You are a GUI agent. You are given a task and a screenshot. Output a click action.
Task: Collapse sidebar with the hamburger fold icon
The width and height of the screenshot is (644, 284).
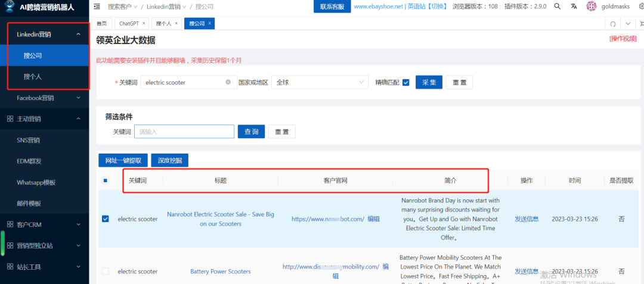pos(97,7)
